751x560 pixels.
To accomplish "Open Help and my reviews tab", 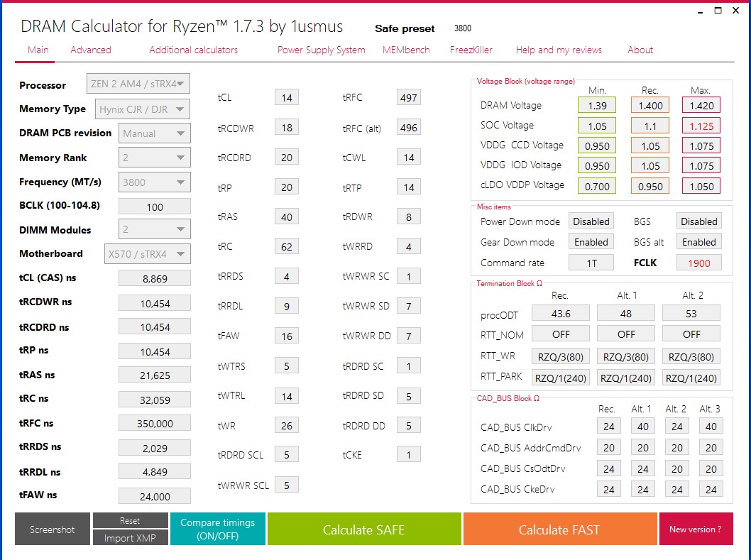I will point(559,50).
